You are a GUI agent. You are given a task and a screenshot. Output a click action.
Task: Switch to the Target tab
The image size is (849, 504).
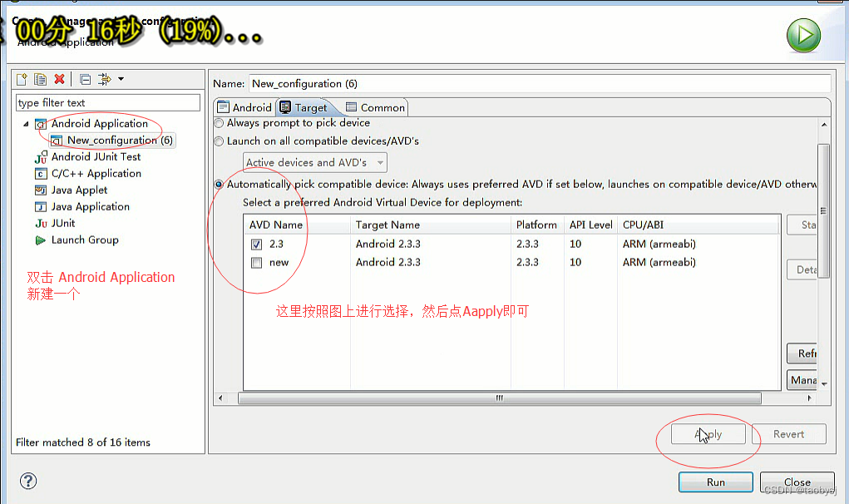point(304,107)
